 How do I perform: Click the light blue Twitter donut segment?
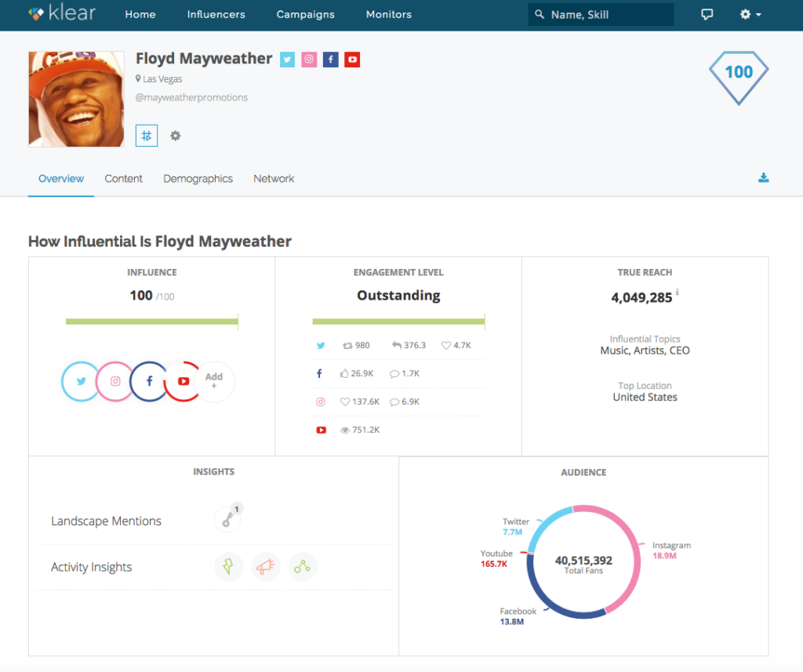[546, 524]
